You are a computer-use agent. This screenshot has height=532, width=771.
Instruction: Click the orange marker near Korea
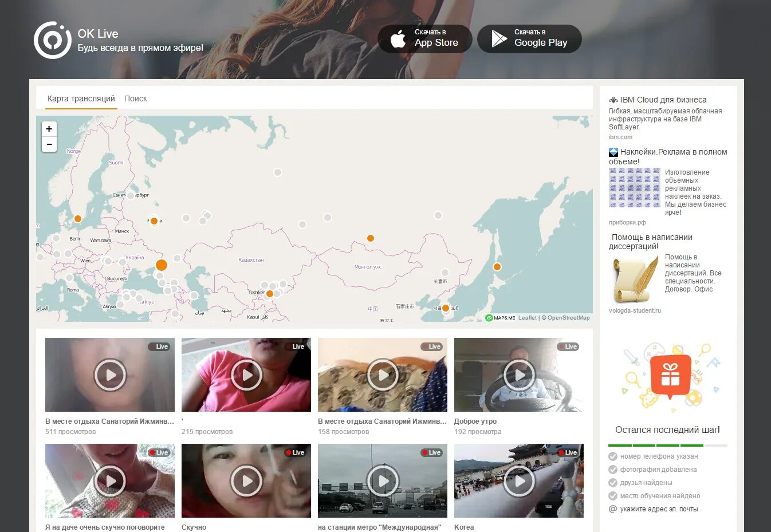point(446,308)
